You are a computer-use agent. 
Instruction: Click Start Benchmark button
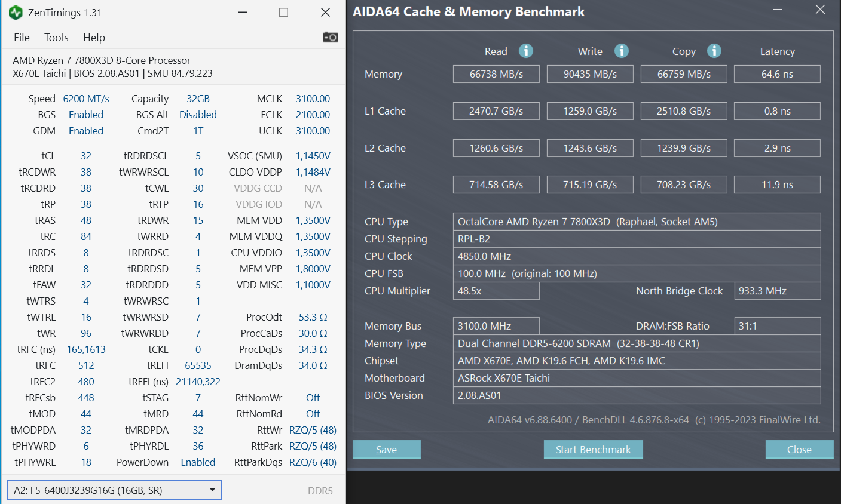pos(594,450)
